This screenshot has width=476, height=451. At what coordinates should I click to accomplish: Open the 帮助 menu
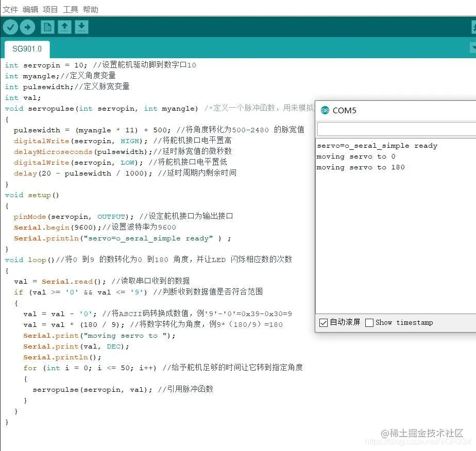(x=91, y=10)
